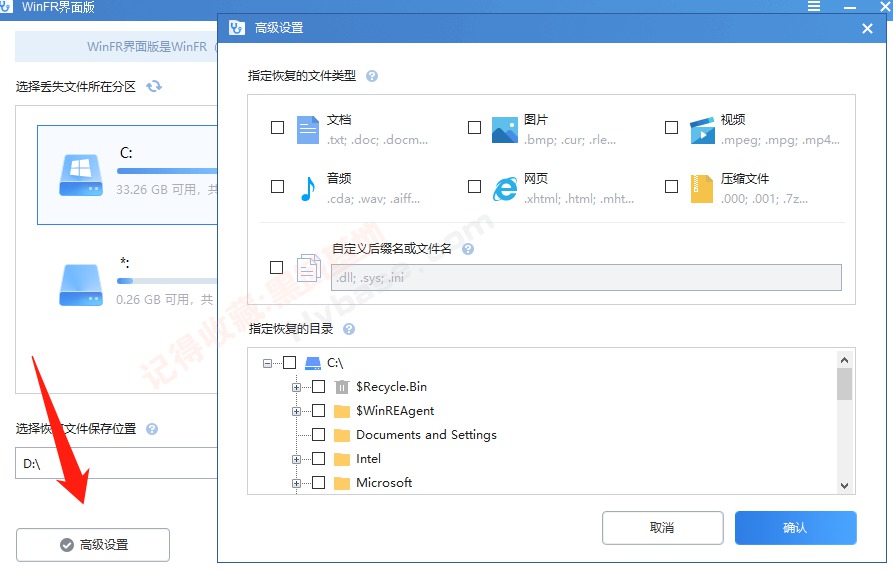Image resolution: width=893 pixels, height=573 pixels.
Task: Check the Intel directory checkbox
Action: point(319,459)
